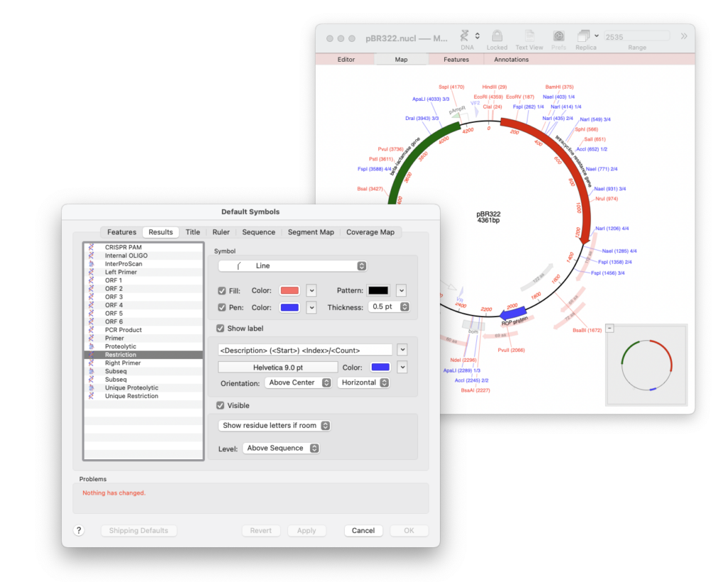The height and width of the screenshot is (582, 728).
Task: Click the help question mark button
Action: pos(79,531)
